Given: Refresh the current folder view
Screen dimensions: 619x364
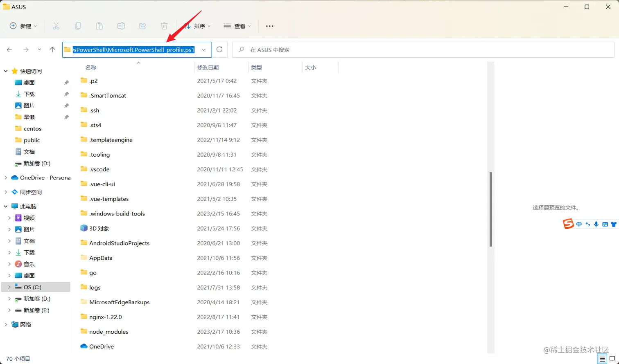Looking at the screenshot, I should 219,49.
